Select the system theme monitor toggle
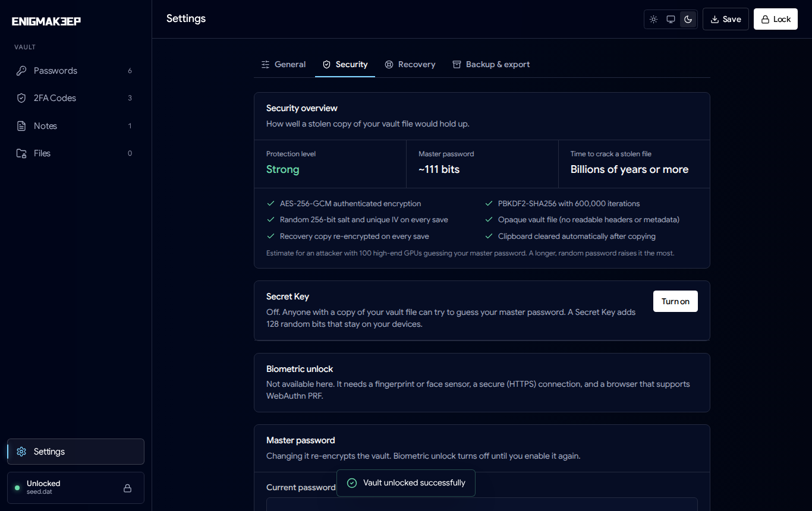 click(671, 19)
